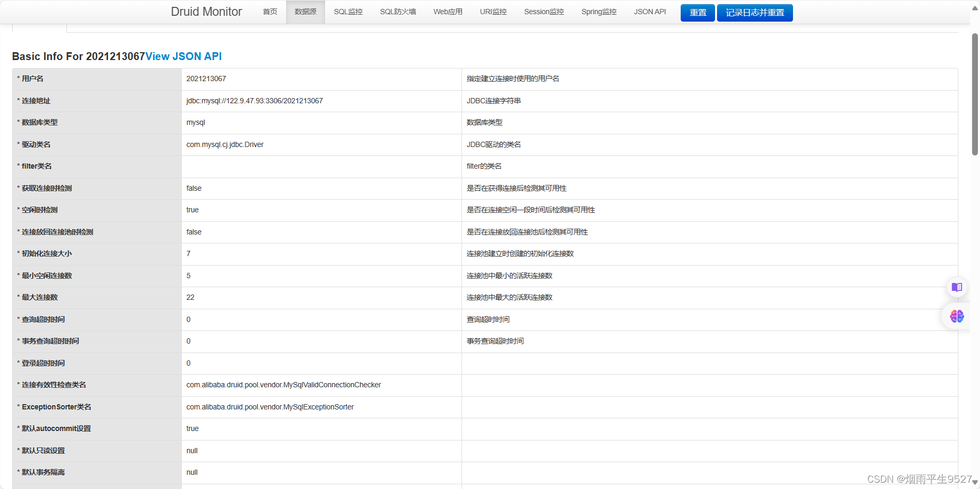980x489 pixels.
Task: Open the colorful AI brain assistant widget
Action: (957, 317)
